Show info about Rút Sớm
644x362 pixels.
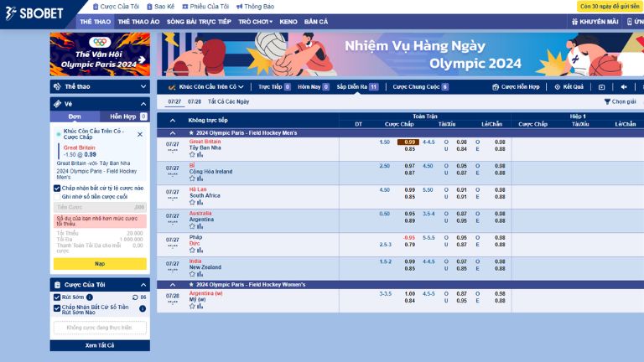coord(90,297)
